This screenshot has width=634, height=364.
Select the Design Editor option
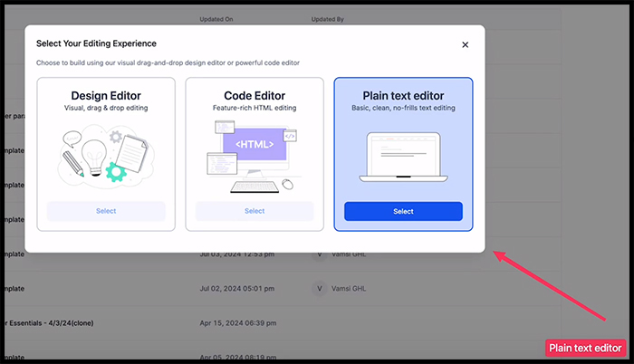(x=106, y=211)
